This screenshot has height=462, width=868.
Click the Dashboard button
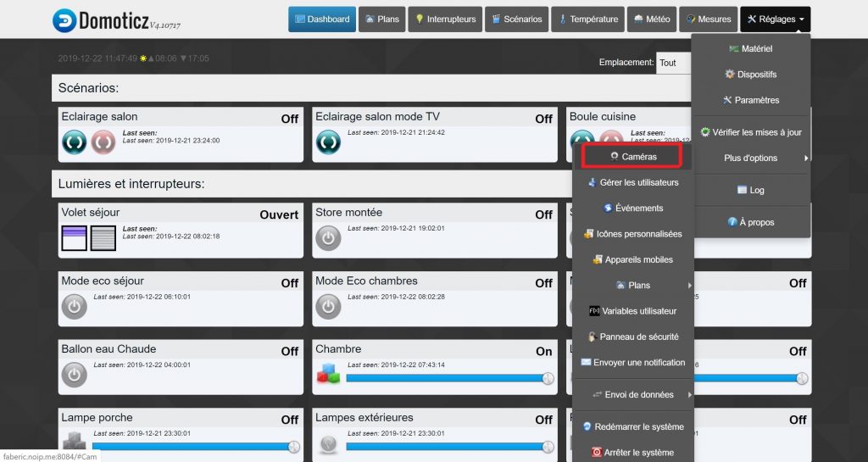pyautogui.click(x=321, y=19)
